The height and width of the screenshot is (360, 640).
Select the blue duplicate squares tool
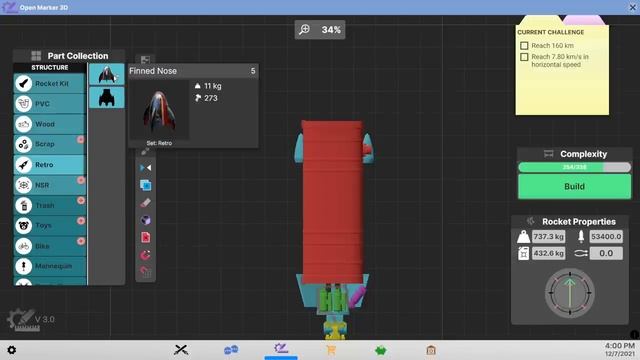coord(146,185)
